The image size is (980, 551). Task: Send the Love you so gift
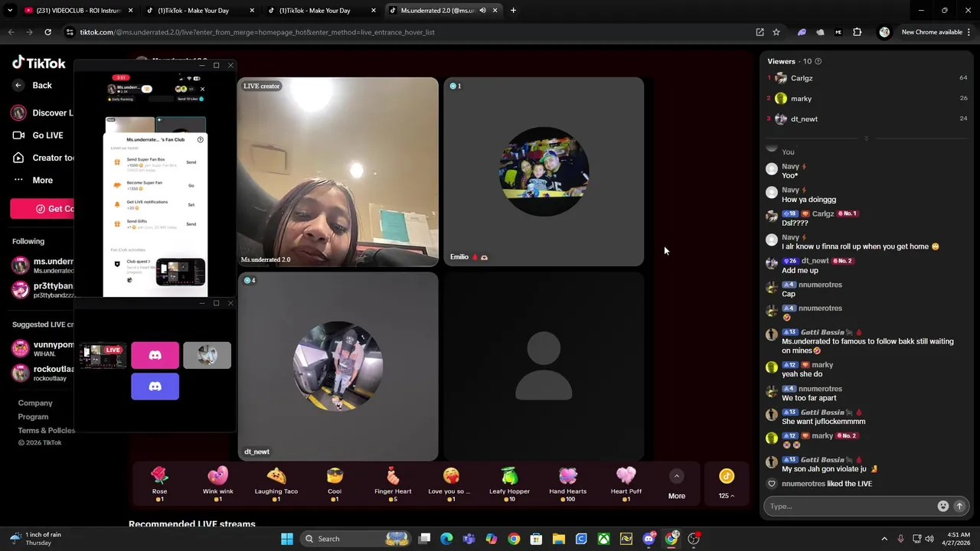(451, 484)
